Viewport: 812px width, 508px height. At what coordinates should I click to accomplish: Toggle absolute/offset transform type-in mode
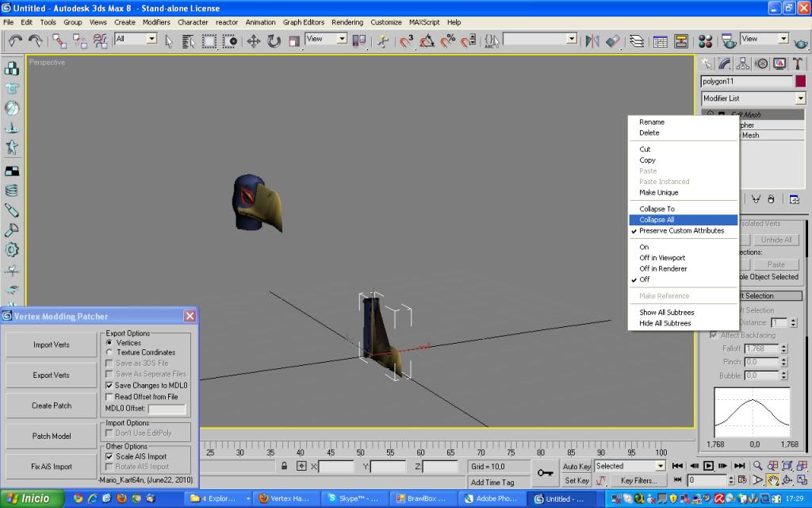click(301, 466)
